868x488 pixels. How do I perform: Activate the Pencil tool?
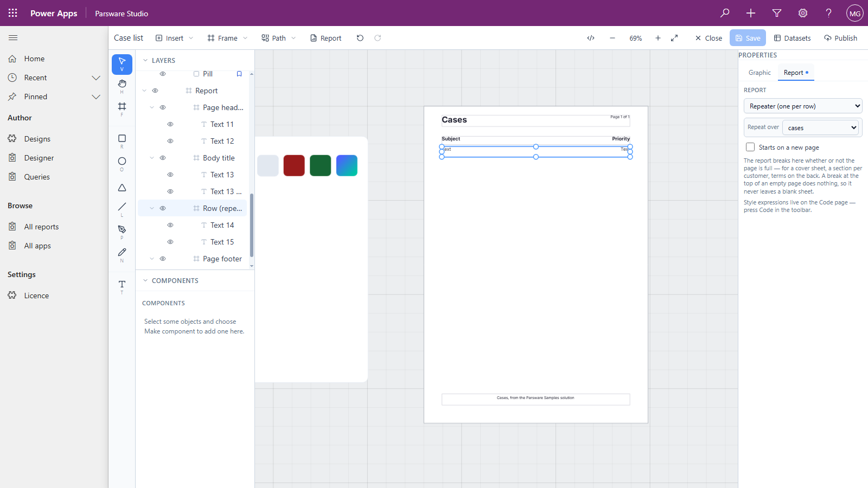click(x=122, y=254)
